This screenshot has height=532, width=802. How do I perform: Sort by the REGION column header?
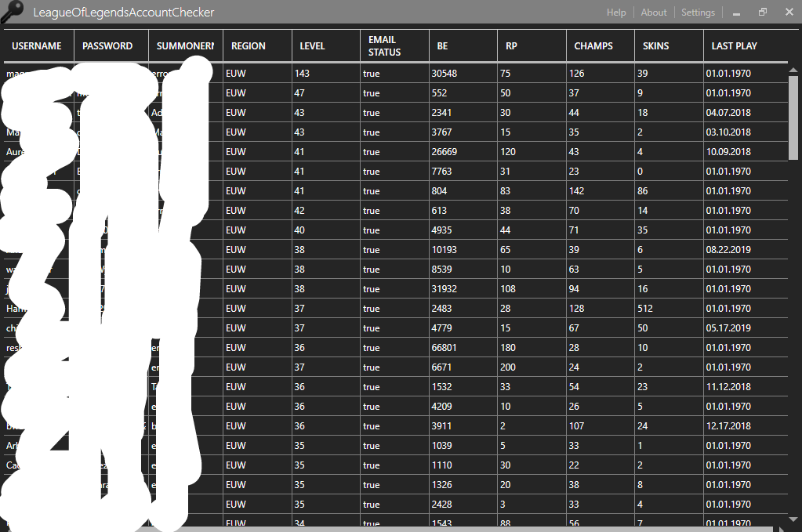click(x=258, y=46)
